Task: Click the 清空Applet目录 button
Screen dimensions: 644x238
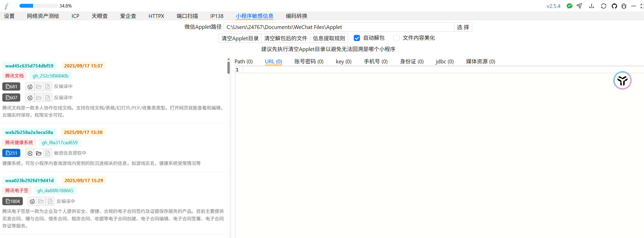Action: click(x=240, y=38)
